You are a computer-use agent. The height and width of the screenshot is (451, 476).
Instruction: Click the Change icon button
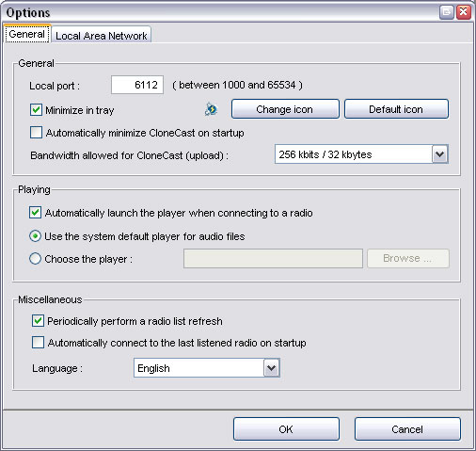coord(285,109)
